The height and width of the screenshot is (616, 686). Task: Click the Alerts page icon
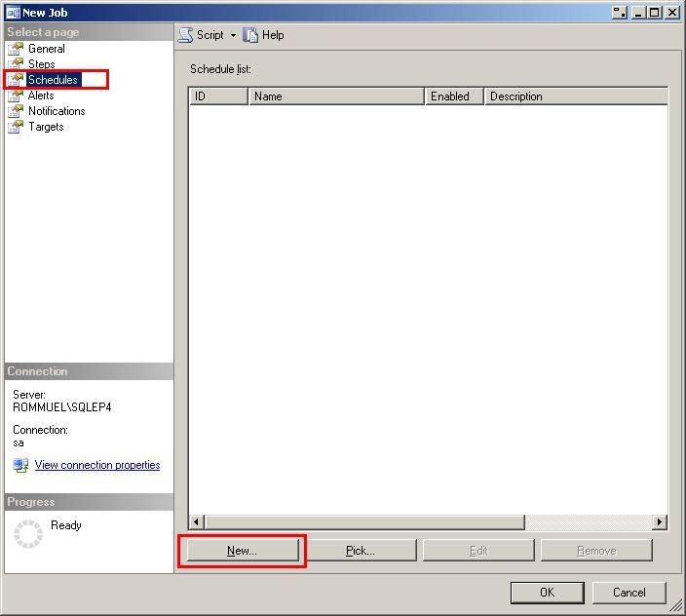tap(16, 96)
